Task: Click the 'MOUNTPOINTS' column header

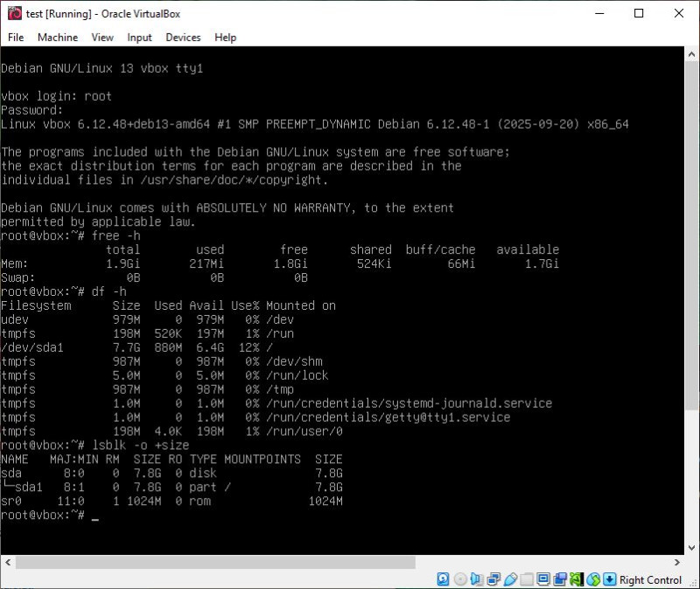Action: (x=262, y=459)
